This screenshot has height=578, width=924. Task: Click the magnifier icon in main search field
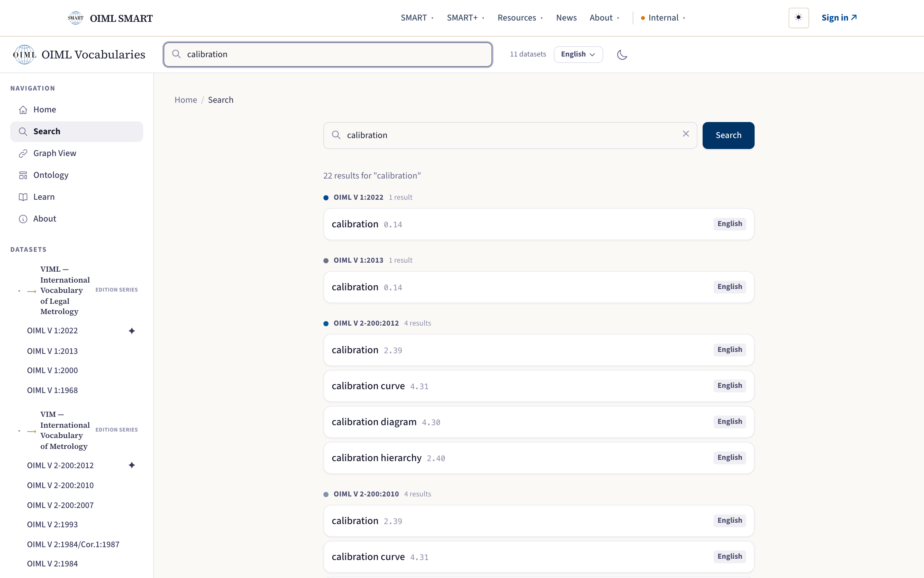pos(336,135)
